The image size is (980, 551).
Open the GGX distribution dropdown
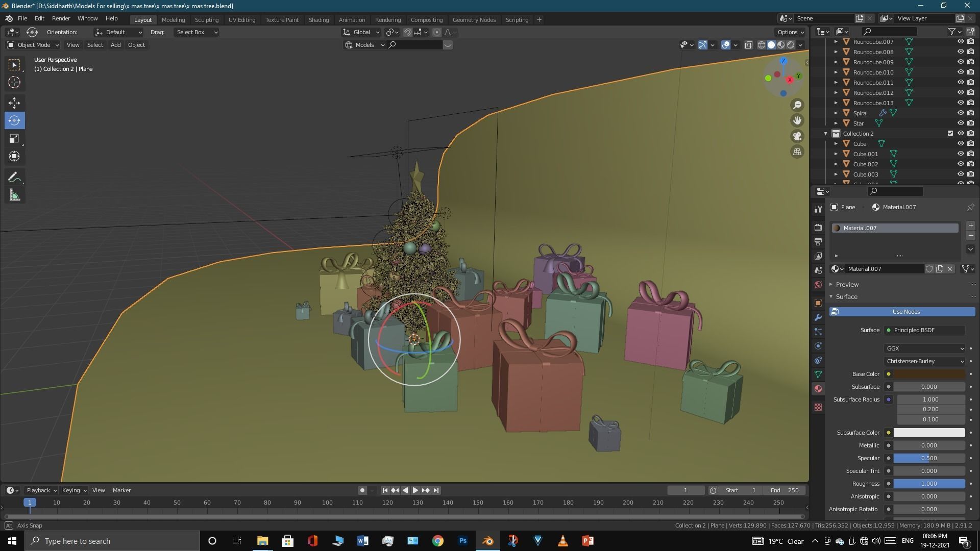(x=924, y=348)
